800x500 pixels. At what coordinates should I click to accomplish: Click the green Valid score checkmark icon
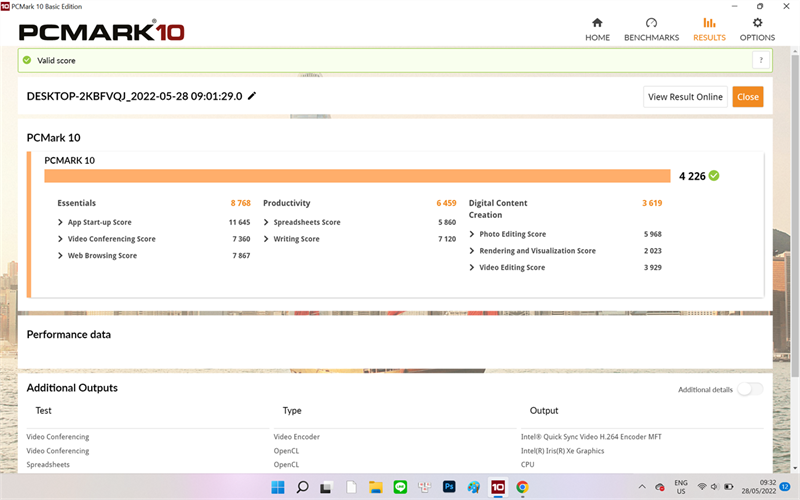pos(27,60)
